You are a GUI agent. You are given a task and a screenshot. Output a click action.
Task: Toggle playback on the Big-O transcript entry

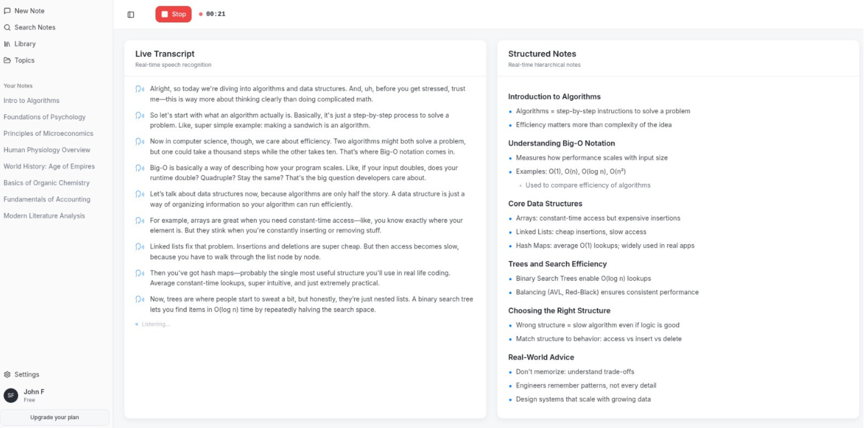click(x=139, y=168)
